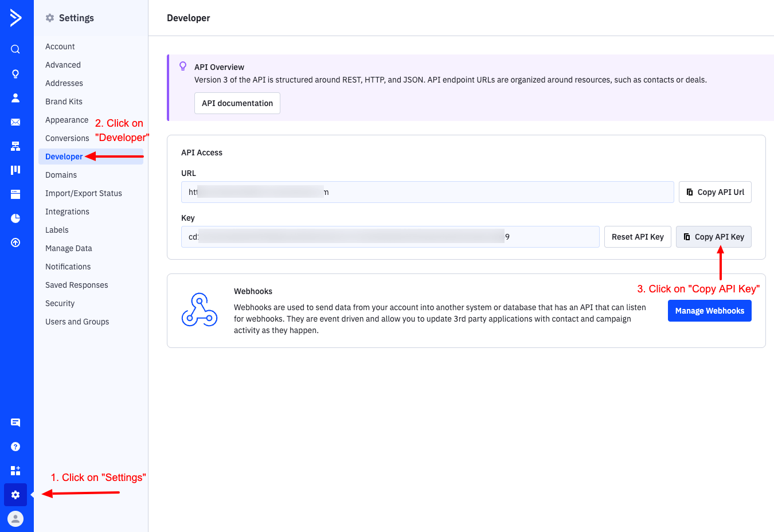Click Copy API Url button
The height and width of the screenshot is (532, 774).
click(715, 192)
